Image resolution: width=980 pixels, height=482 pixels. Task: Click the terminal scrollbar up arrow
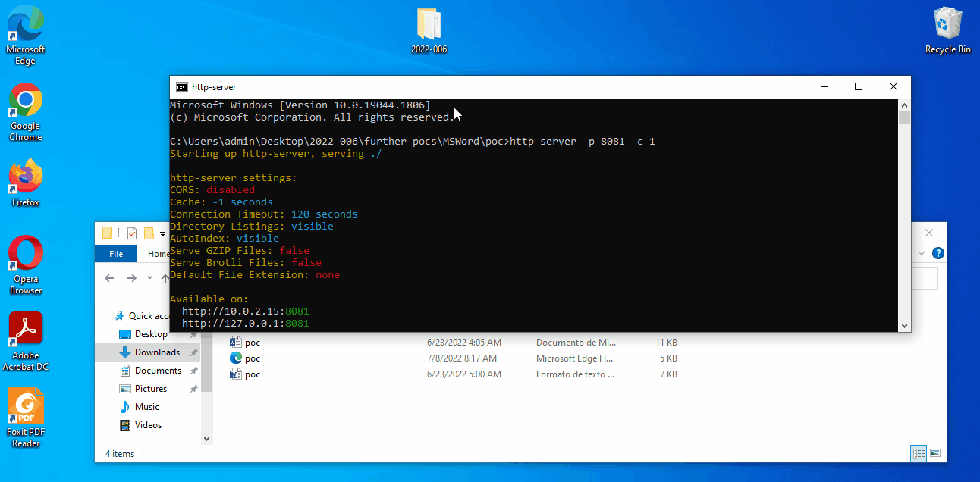click(x=904, y=105)
